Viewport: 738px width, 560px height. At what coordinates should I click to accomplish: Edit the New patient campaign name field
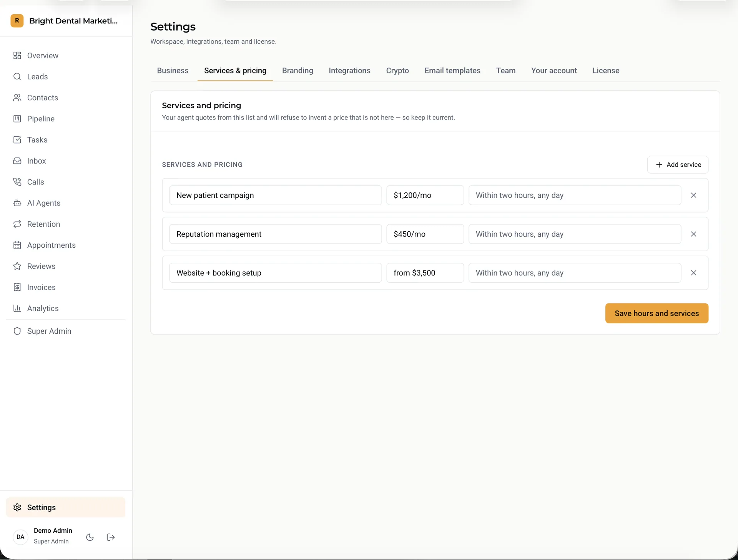[276, 195]
